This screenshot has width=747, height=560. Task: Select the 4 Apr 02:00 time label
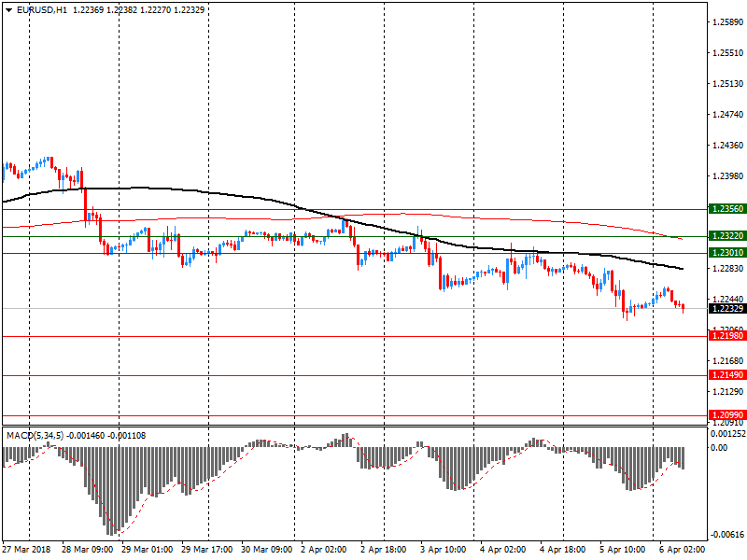pos(503,549)
